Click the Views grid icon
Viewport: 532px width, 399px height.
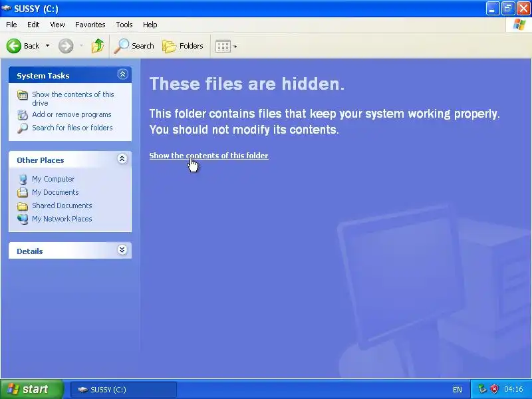tap(223, 46)
